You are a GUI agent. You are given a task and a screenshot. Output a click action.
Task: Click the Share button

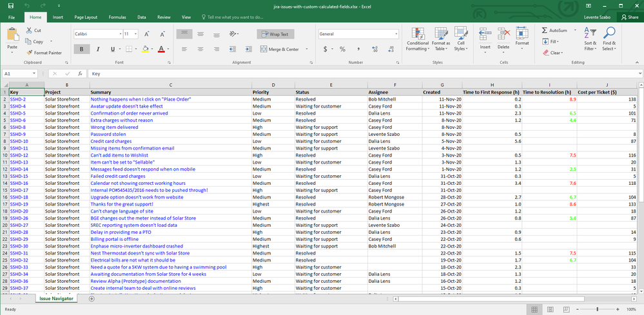(x=630, y=17)
